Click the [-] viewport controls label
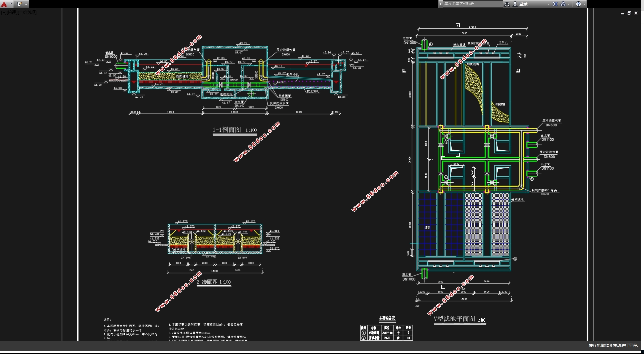Screen dimensions: 644x354 tap(3, 13)
